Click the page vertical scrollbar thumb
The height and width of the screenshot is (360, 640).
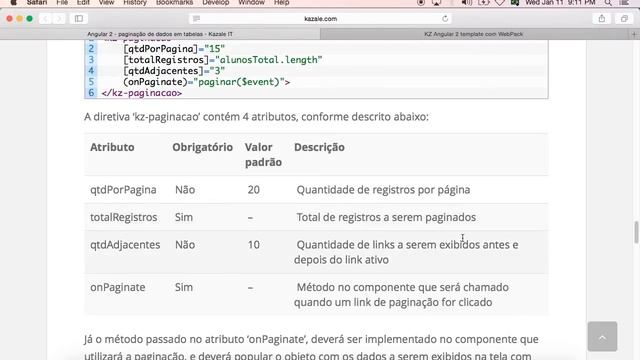tap(636, 232)
